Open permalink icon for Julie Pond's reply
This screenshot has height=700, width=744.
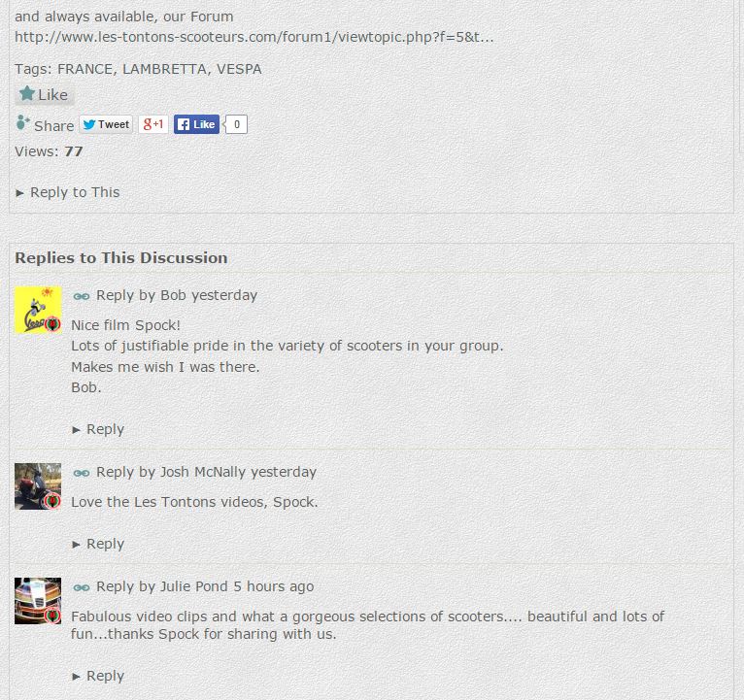click(82, 587)
